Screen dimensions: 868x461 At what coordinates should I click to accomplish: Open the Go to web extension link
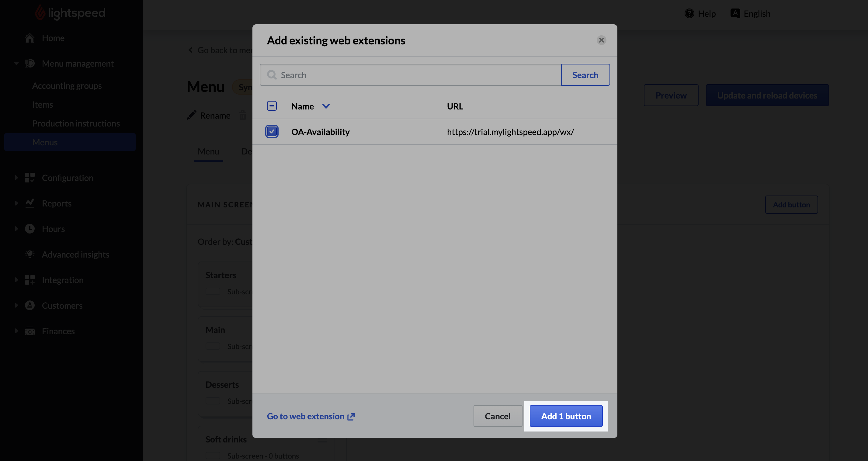(311, 416)
